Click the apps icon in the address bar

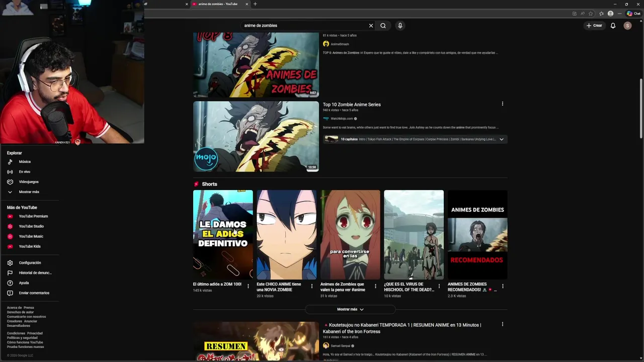click(x=575, y=14)
